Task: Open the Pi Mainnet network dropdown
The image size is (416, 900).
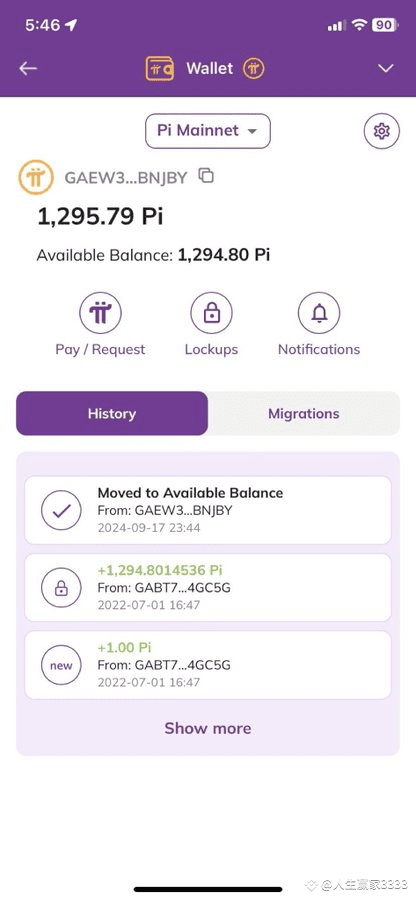Action: [x=208, y=131]
